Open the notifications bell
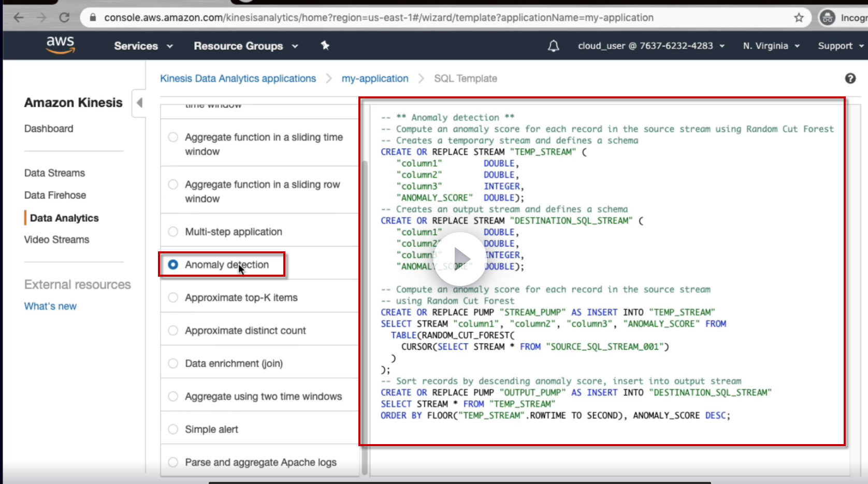The height and width of the screenshot is (484, 868). click(x=553, y=46)
